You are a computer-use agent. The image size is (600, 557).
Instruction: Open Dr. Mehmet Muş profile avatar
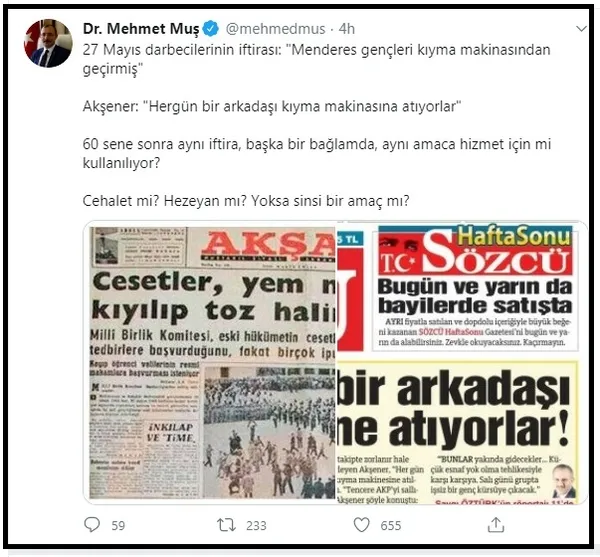48,43
